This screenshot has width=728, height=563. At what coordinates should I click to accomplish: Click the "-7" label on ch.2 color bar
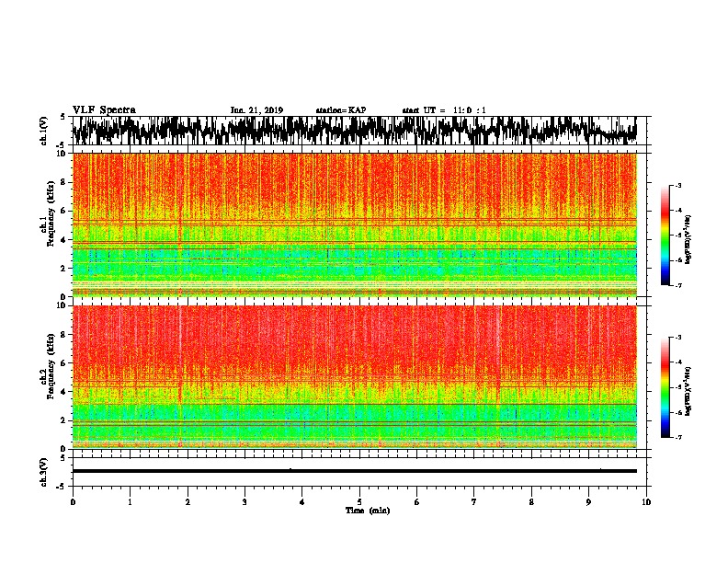pos(677,437)
